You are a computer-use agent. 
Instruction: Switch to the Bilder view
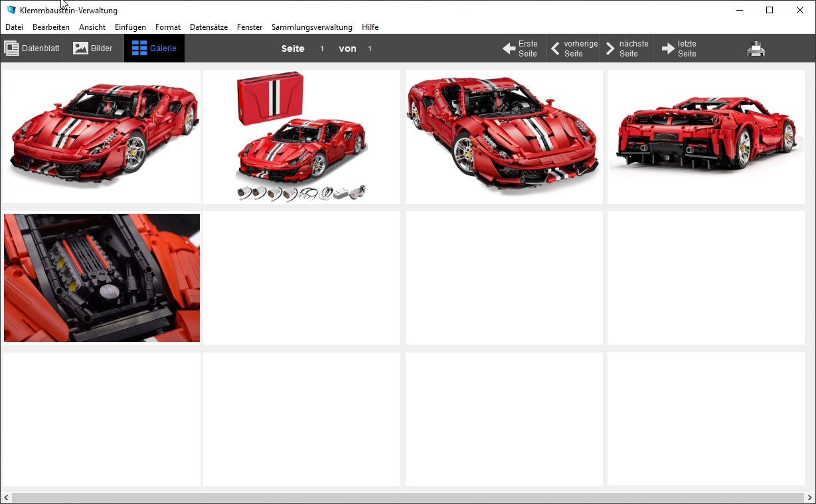click(x=93, y=48)
